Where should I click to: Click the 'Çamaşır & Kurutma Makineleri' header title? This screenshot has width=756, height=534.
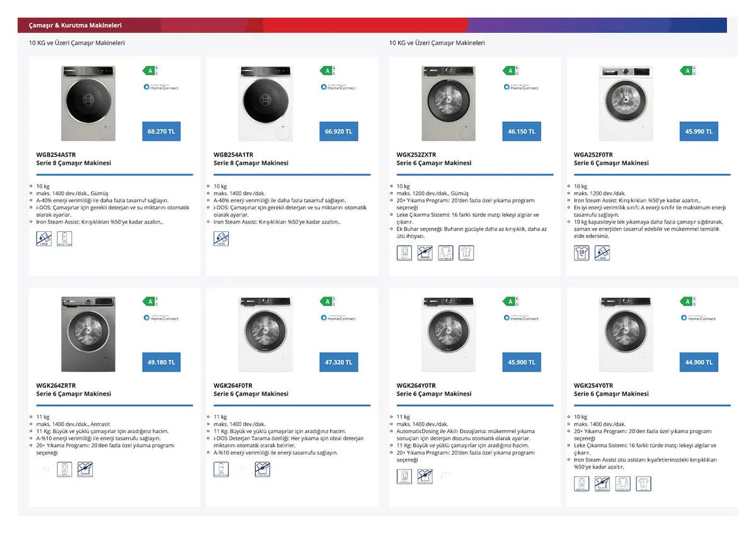pos(75,25)
